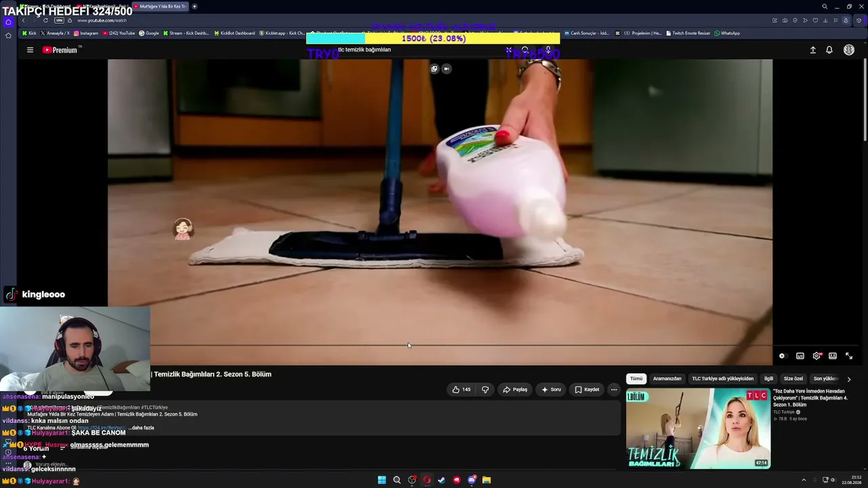868x488 pixels.
Task: Select the İlgili filter chip
Action: click(768, 379)
